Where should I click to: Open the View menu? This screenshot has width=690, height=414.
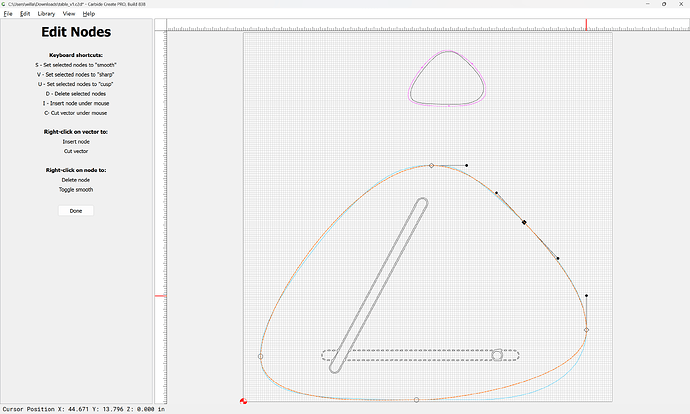[69, 14]
